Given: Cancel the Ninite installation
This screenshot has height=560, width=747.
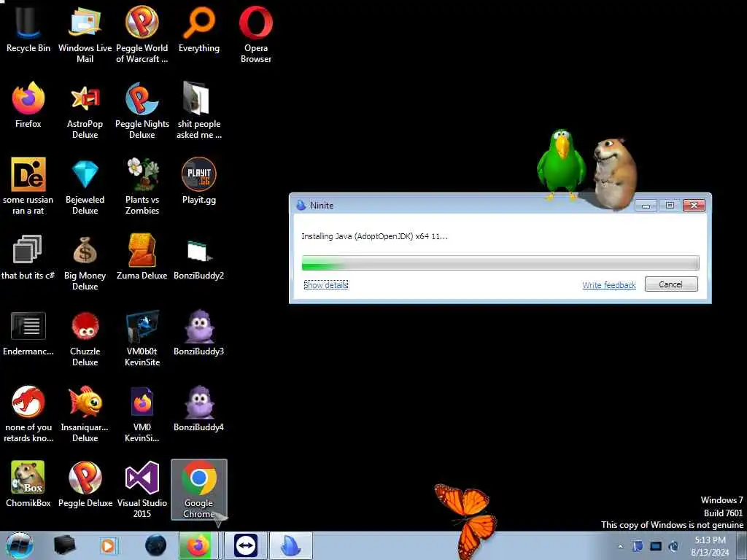Looking at the screenshot, I should [671, 284].
